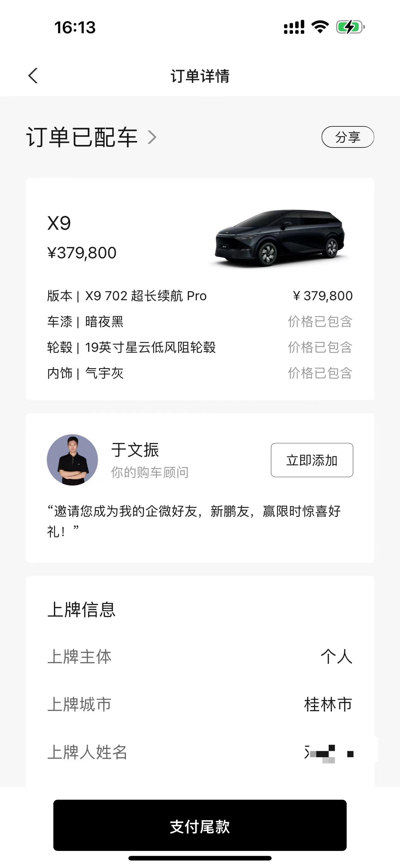Tap the advisor name 于文振
This screenshot has height=868, width=400.
[x=135, y=450]
